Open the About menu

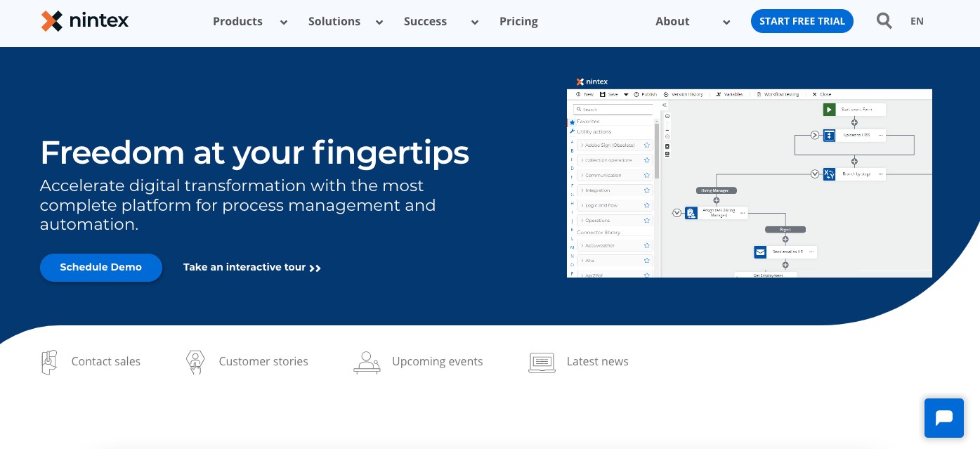pos(672,21)
